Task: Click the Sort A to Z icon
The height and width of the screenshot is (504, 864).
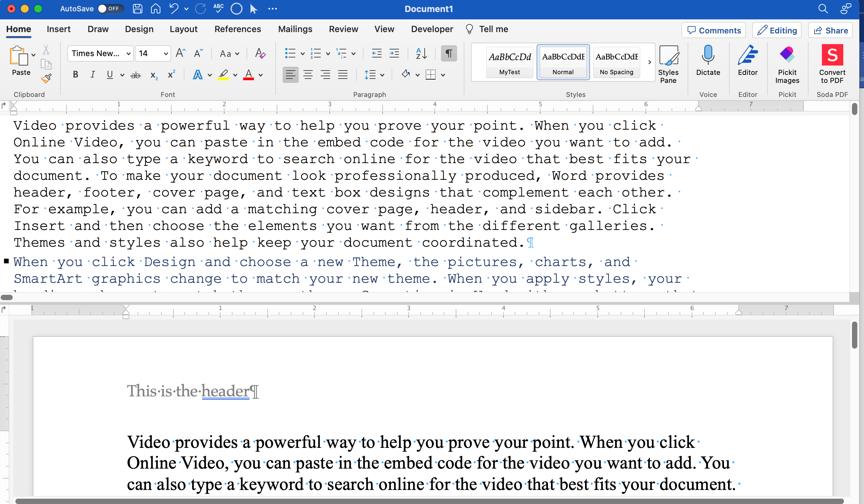Action: click(x=421, y=53)
